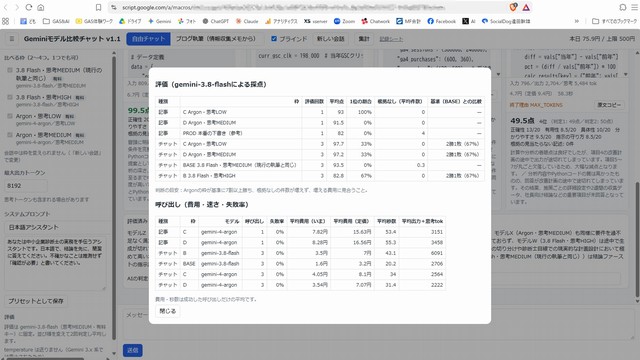This screenshot has width=640, height=360.
Task: Open the アナリティクス bookmark
Action: 281,21
